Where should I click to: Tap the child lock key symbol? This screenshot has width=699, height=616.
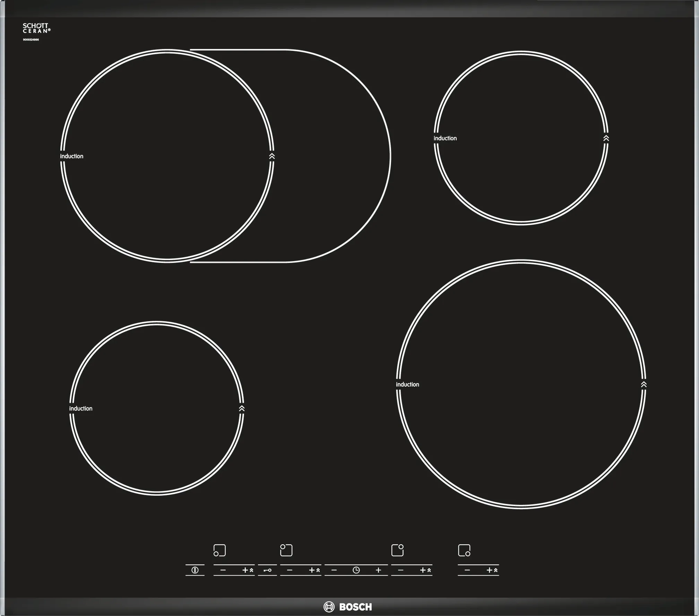(x=267, y=570)
